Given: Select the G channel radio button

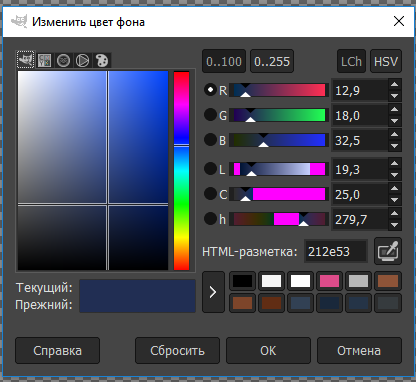Looking at the screenshot, I should tap(210, 115).
